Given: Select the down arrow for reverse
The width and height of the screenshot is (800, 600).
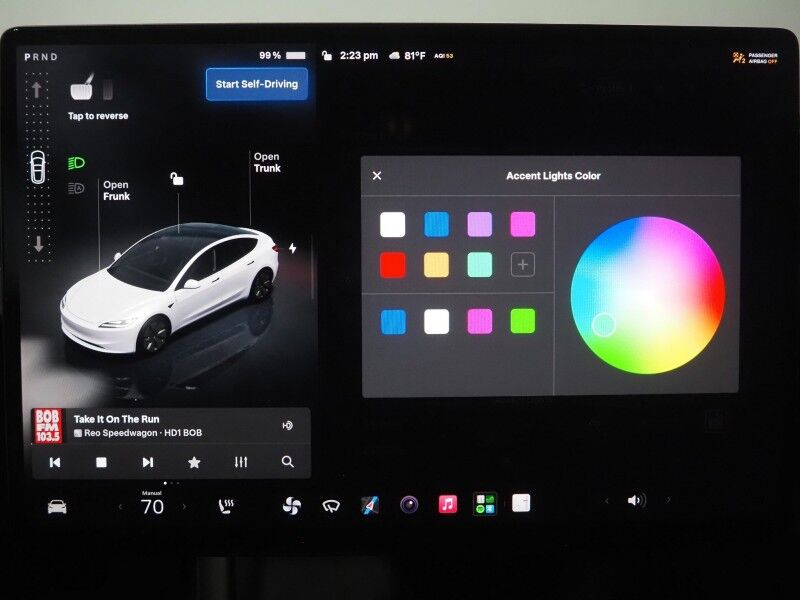Looking at the screenshot, I should 39,244.
